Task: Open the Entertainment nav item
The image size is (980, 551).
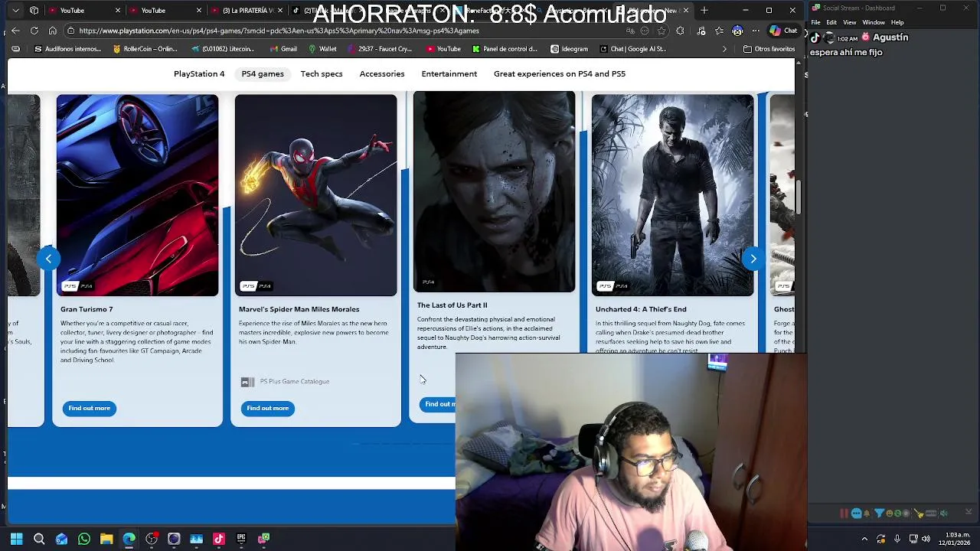Action: click(x=449, y=73)
